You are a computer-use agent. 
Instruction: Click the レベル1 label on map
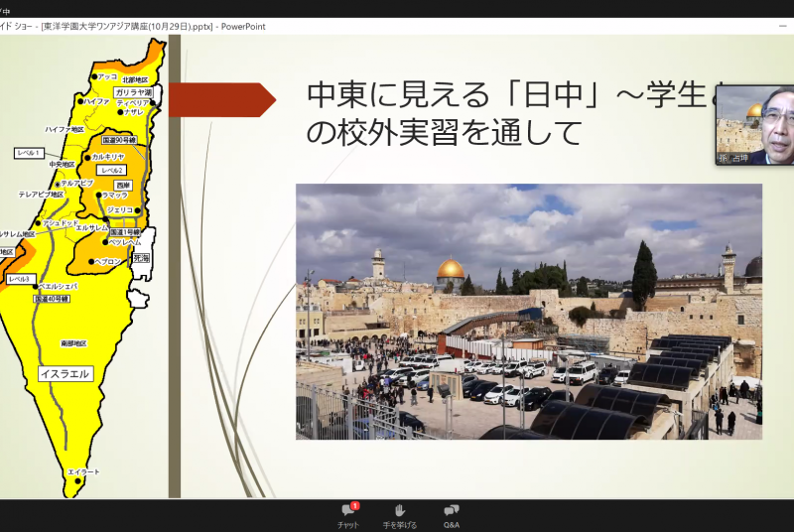(29, 153)
